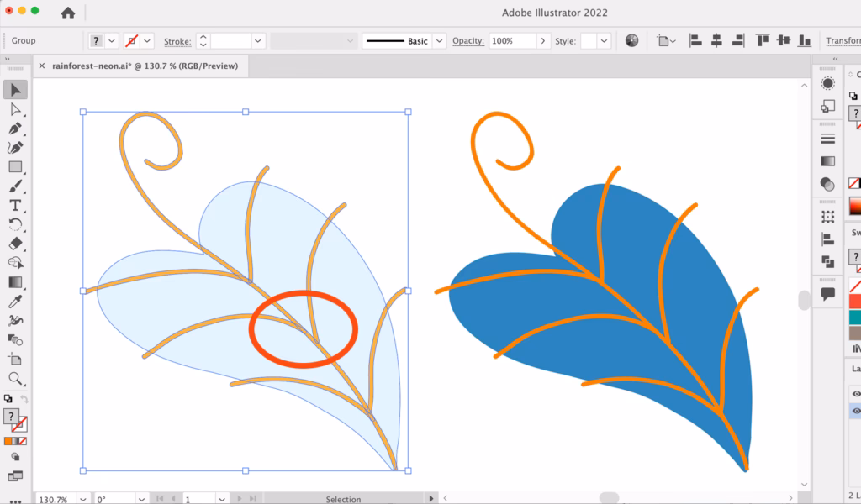861x504 pixels.
Task: Select the Direct Selection tool
Action: [x=13, y=110]
